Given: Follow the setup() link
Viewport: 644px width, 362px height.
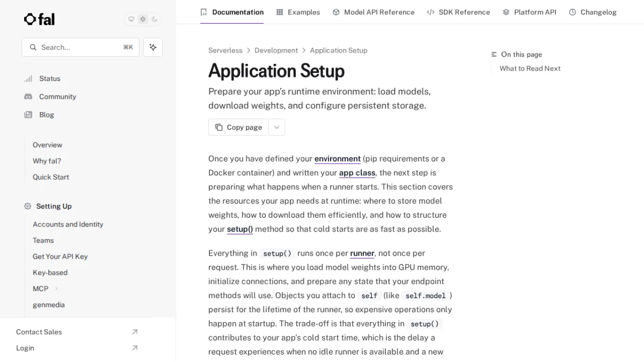Looking at the screenshot, I should pyautogui.click(x=240, y=229).
